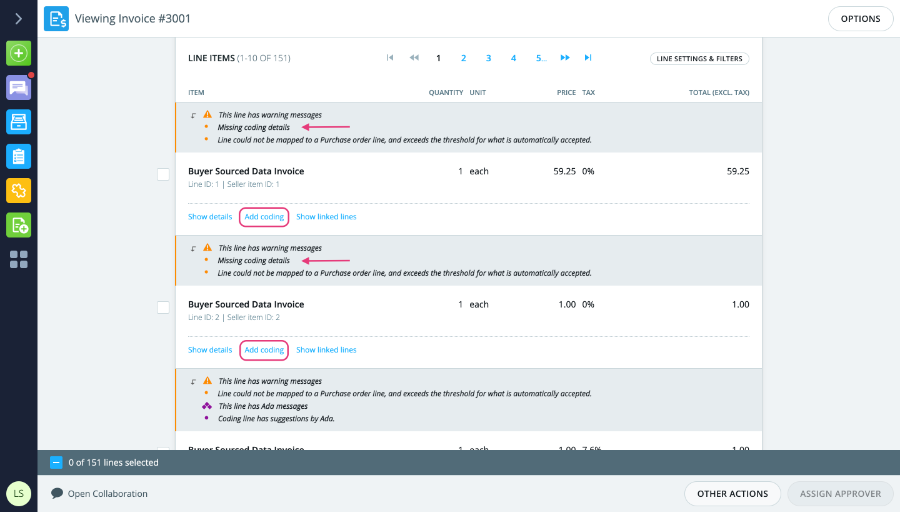Click the QUANTITY column header

[x=445, y=92]
